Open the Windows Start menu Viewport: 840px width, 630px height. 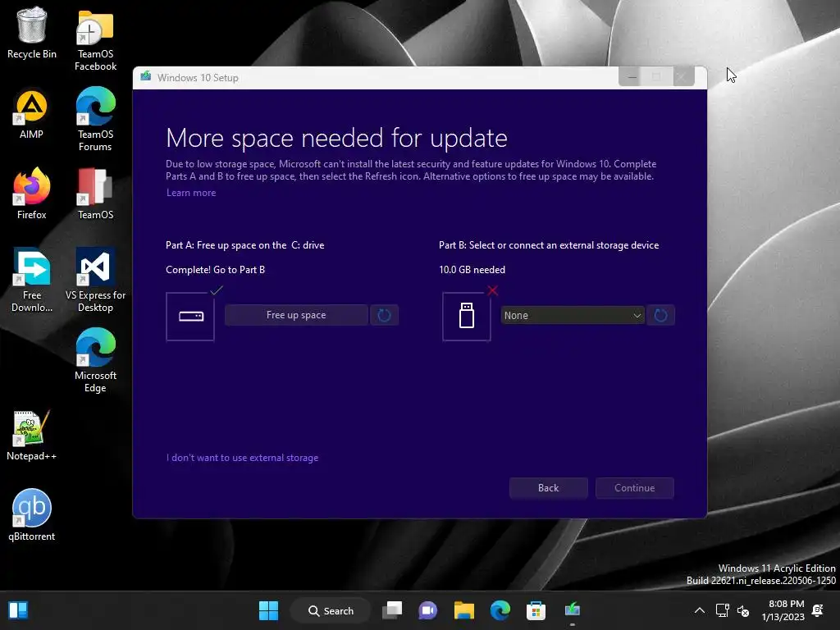point(268,610)
